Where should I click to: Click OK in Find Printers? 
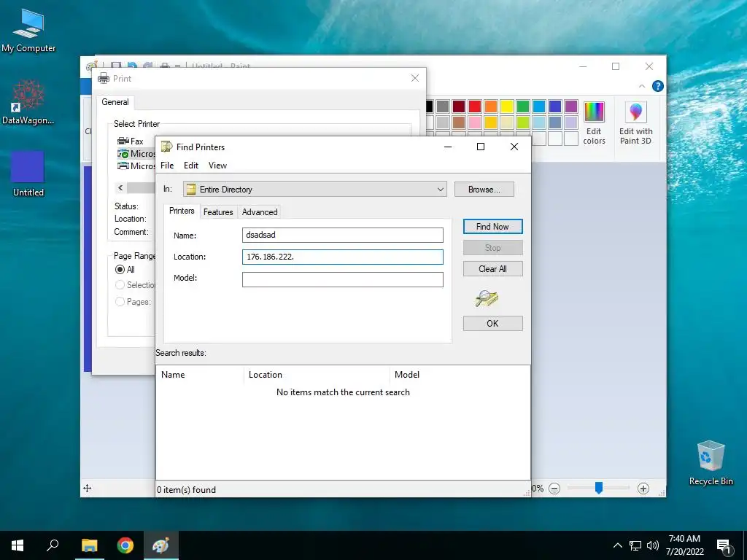click(x=492, y=324)
